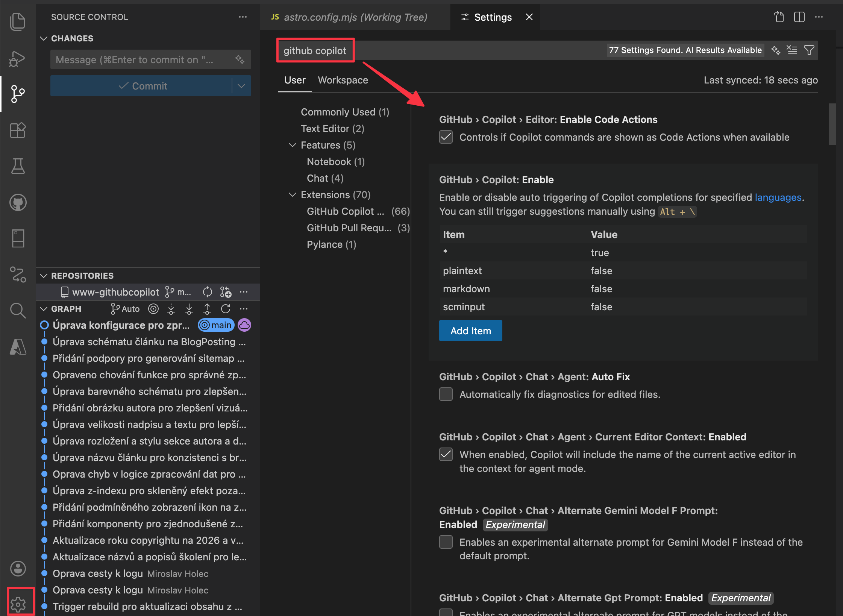This screenshot has height=616, width=843.
Task: Open the Run and Debug view
Action: pyautogui.click(x=17, y=58)
